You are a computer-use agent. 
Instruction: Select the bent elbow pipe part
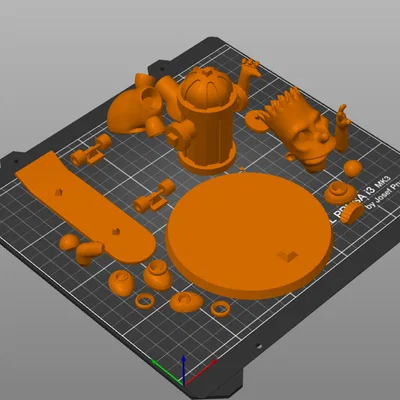point(89,253)
